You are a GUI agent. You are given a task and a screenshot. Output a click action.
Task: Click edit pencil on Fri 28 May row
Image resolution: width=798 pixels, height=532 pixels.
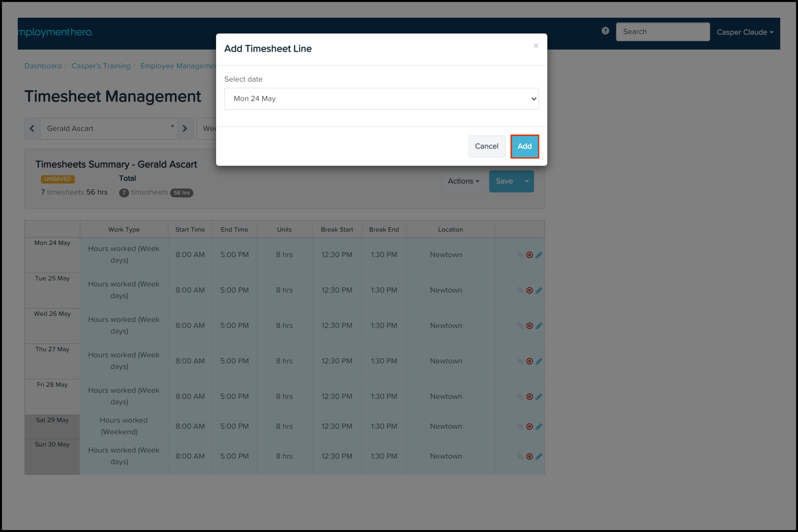(539, 397)
